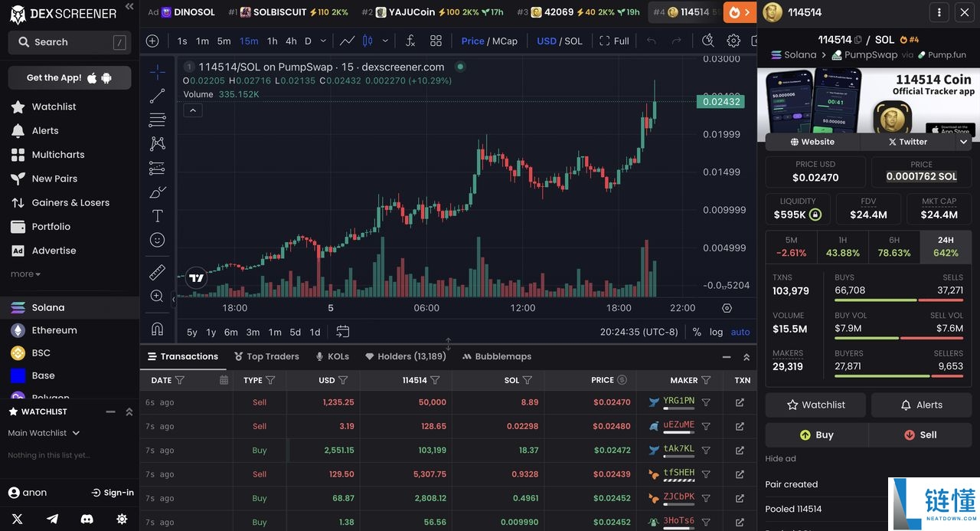The width and height of the screenshot is (980, 531).
Task: Switch chart to line style icon
Action: coord(348,41)
